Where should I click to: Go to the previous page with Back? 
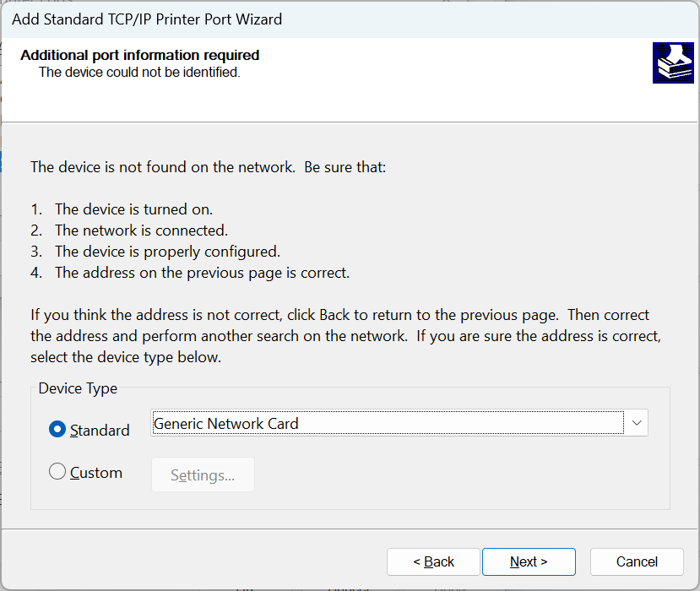click(433, 561)
